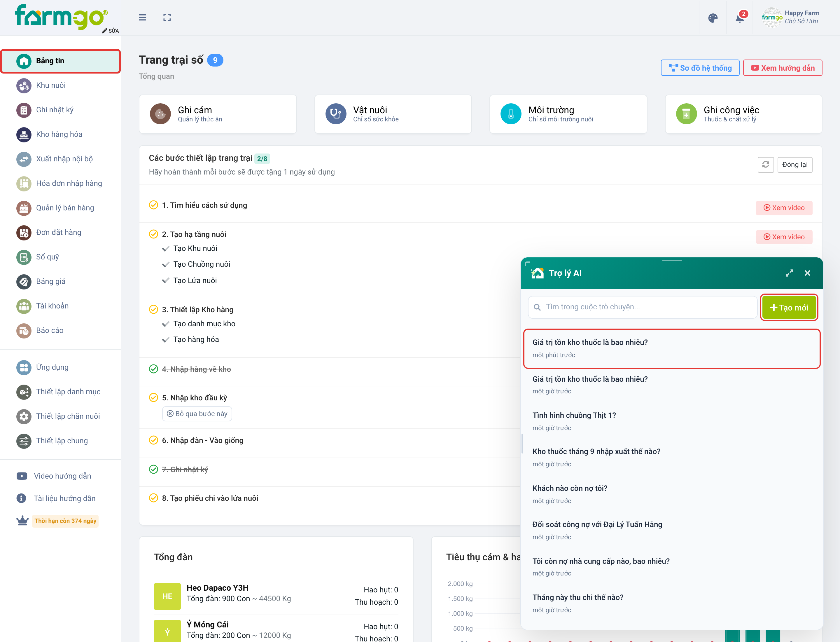Viewport: 840px width, 642px height.
Task: Enter fullscreen mode via header icon
Action: [167, 18]
